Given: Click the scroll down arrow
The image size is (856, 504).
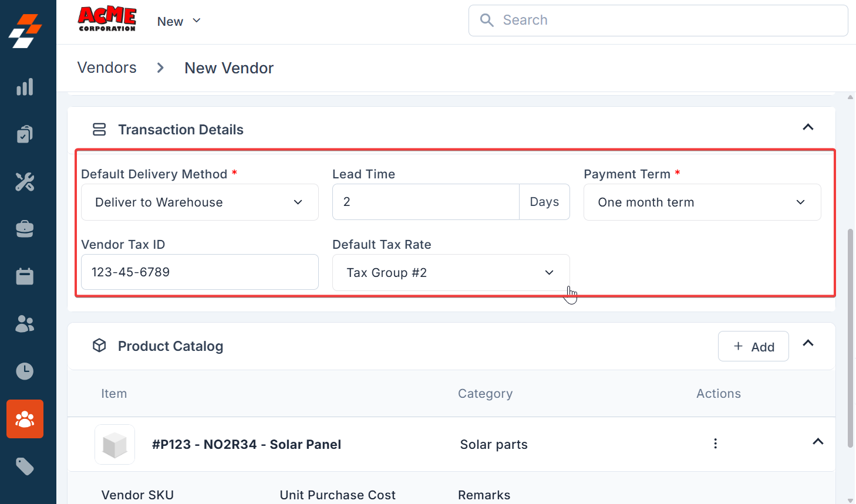Looking at the screenshot, I should coord(850,500).
